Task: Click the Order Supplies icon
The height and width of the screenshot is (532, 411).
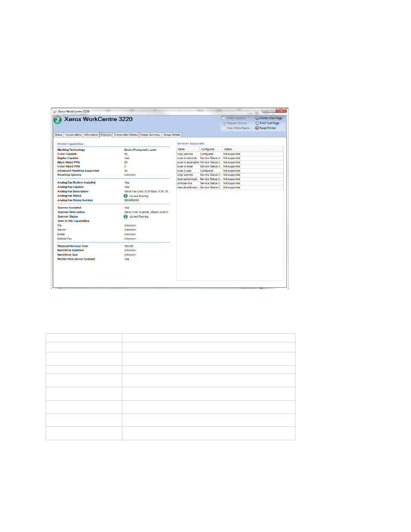Action: click(224, 118)
